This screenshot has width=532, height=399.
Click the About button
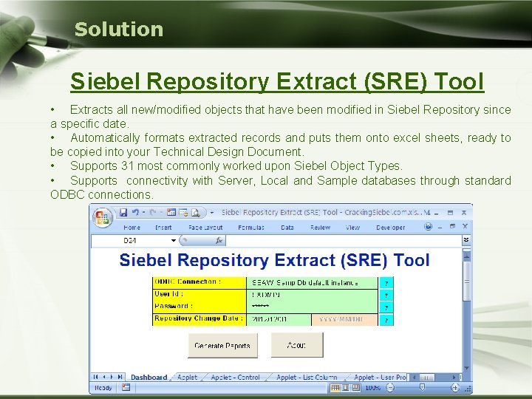[x=297, y=345]
